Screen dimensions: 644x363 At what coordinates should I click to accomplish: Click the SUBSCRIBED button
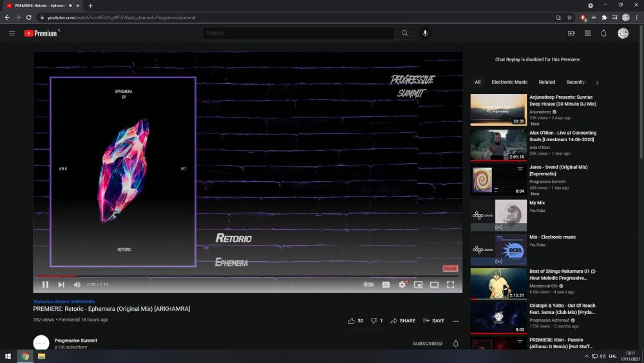428,343
